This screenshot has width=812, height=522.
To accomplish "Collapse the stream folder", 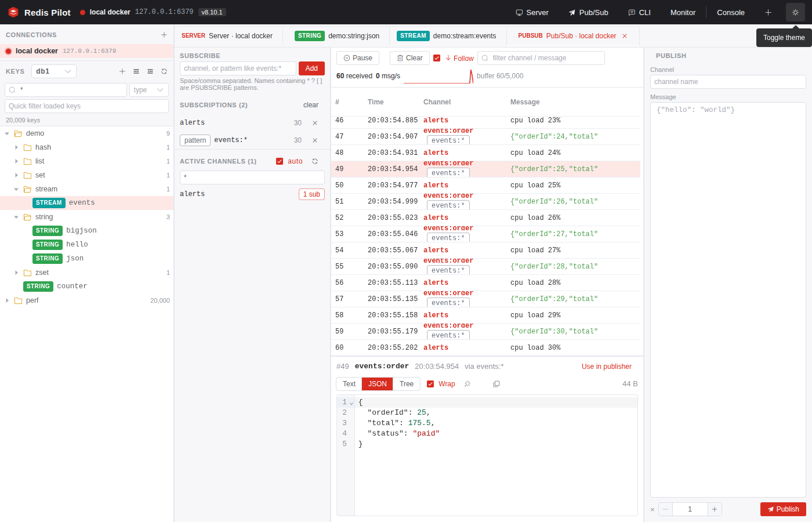I will (x=16, y=189).
